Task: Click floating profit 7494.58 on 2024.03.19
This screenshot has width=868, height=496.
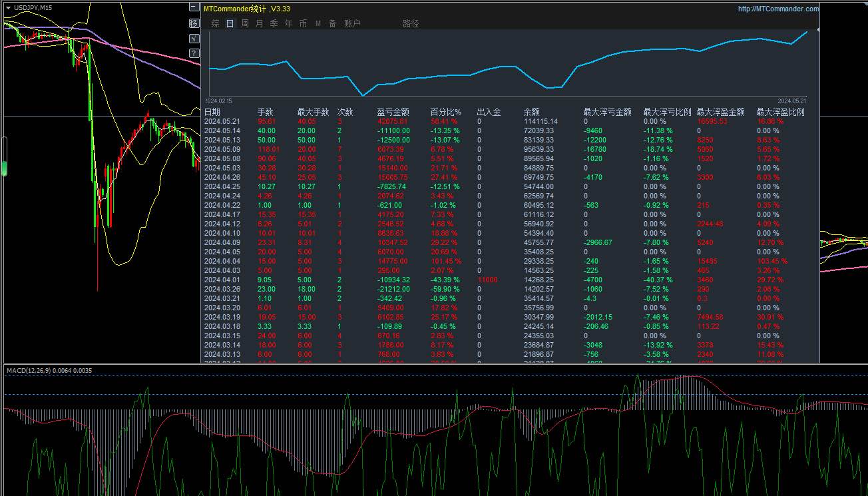Action: (x=710, y=317)
